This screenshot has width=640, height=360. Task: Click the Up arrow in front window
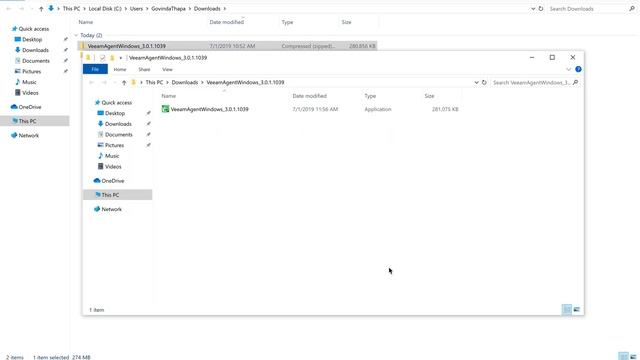(x=124, y=82)
